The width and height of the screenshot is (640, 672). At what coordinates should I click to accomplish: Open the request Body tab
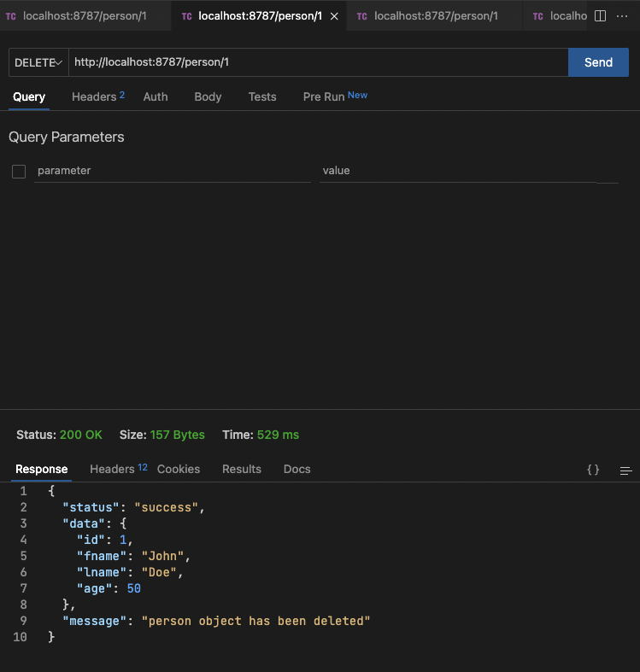(x=208, y=96)
